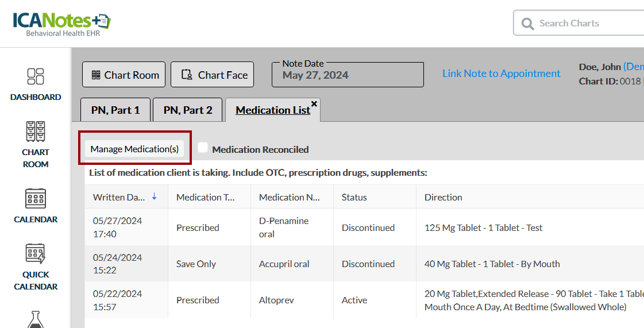Close the Medication List tab
Viewport: 644px width, 328px height.
314,104
